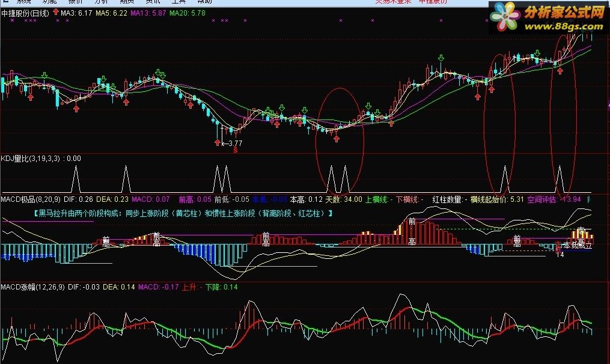The image size is (610, 364).
Task: Click the 空间评估: -13.94 readout
Action: 554,199
